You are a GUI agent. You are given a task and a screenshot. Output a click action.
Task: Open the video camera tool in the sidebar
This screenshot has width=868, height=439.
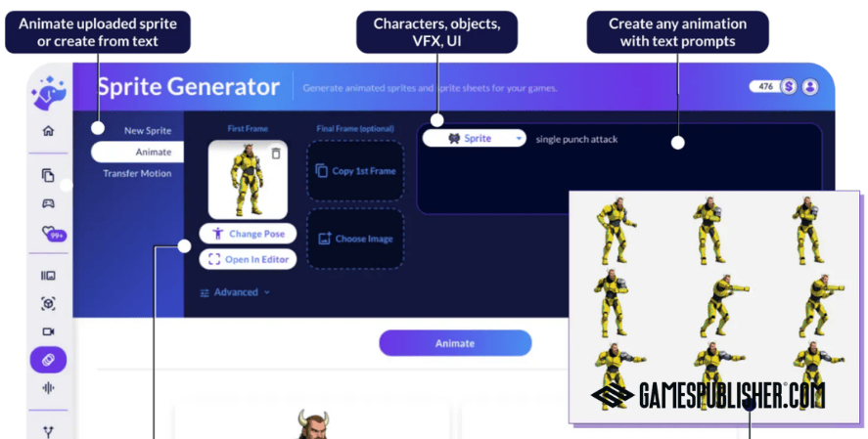48,331
